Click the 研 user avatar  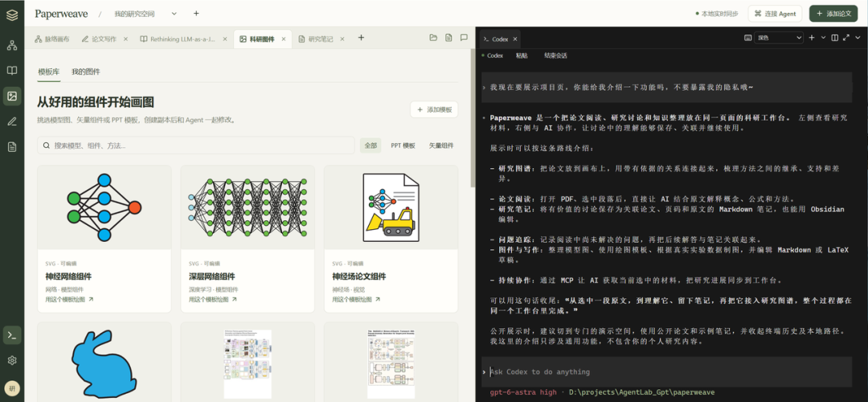pyautogui.click(x=11, y=388)
